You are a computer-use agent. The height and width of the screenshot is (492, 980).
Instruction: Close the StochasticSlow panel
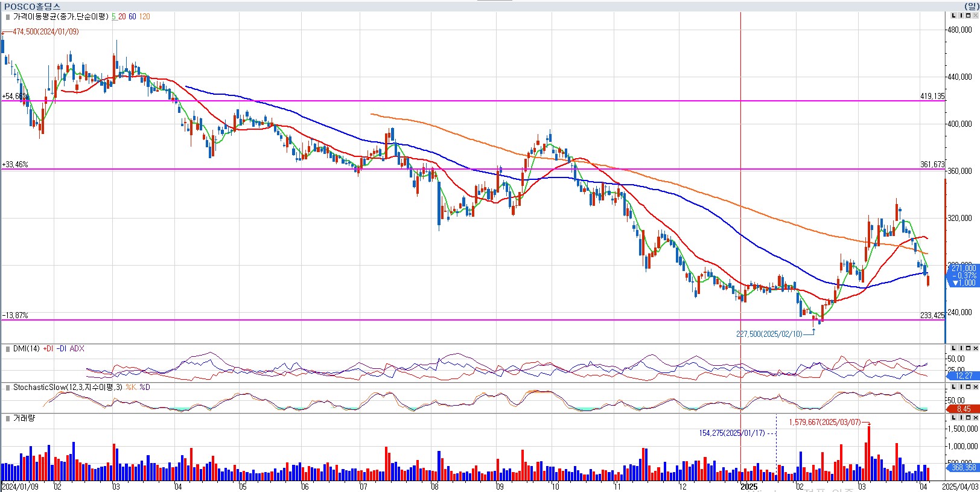(975, 386)
